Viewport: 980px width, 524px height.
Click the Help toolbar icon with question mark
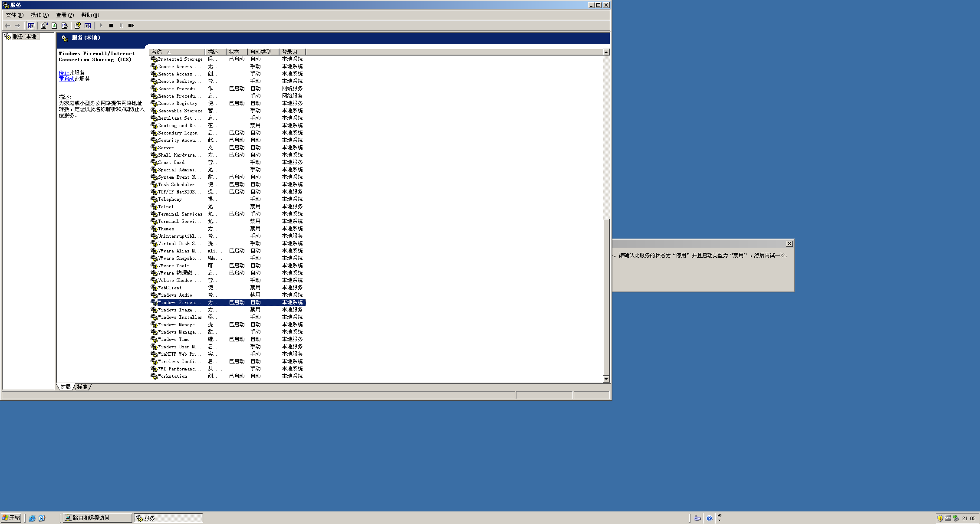[77, 26]
